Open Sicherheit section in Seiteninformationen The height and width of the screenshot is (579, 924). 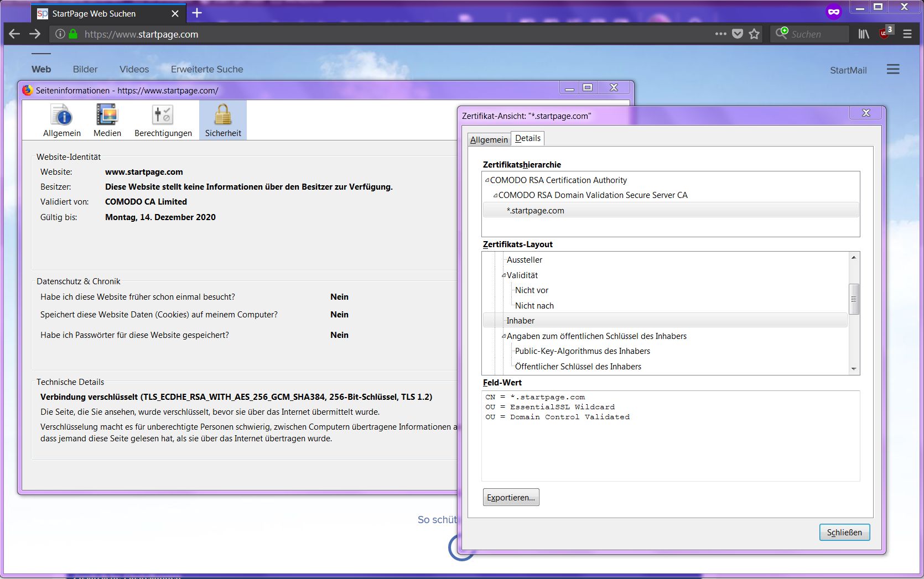pos(223,120)
